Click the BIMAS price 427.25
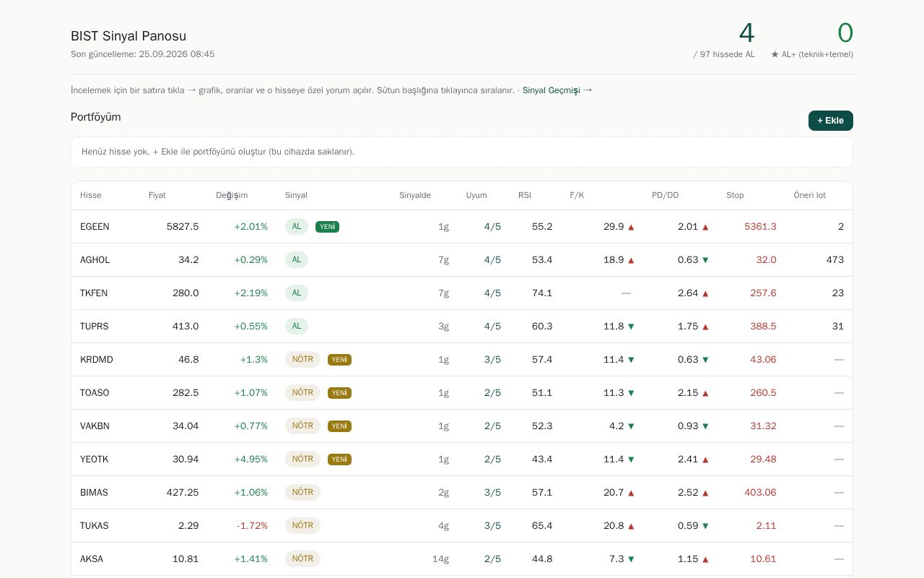Image resolution: width=924 pixels, height=578 pixels. tap(183, 493)
